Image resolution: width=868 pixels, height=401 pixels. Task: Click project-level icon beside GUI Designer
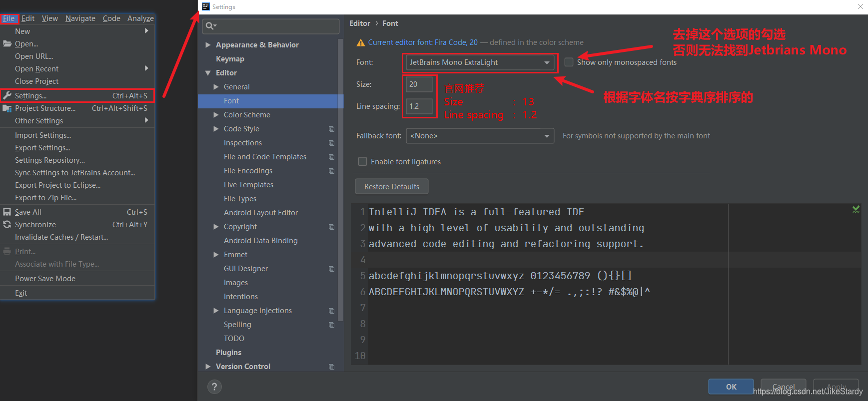[x=331, y=269]
